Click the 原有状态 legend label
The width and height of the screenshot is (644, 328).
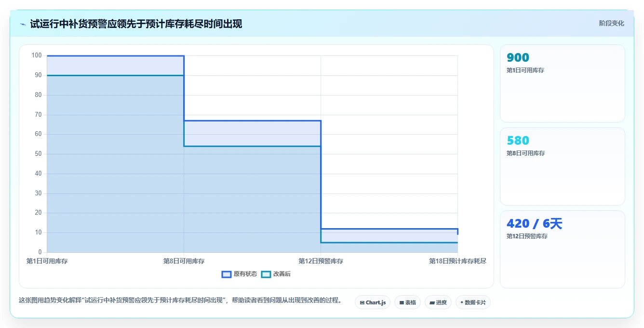(x=245, y=274)
